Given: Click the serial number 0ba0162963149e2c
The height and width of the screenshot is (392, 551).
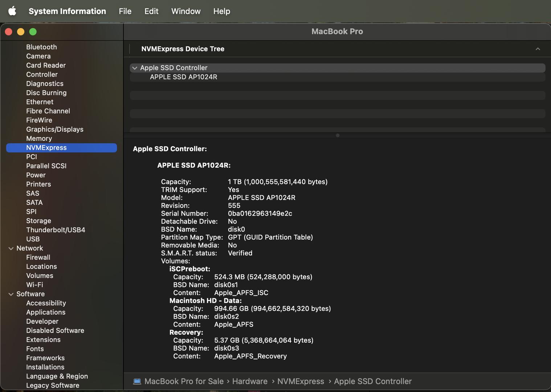Looking at the screenshot, I should [x=260, y=213].
